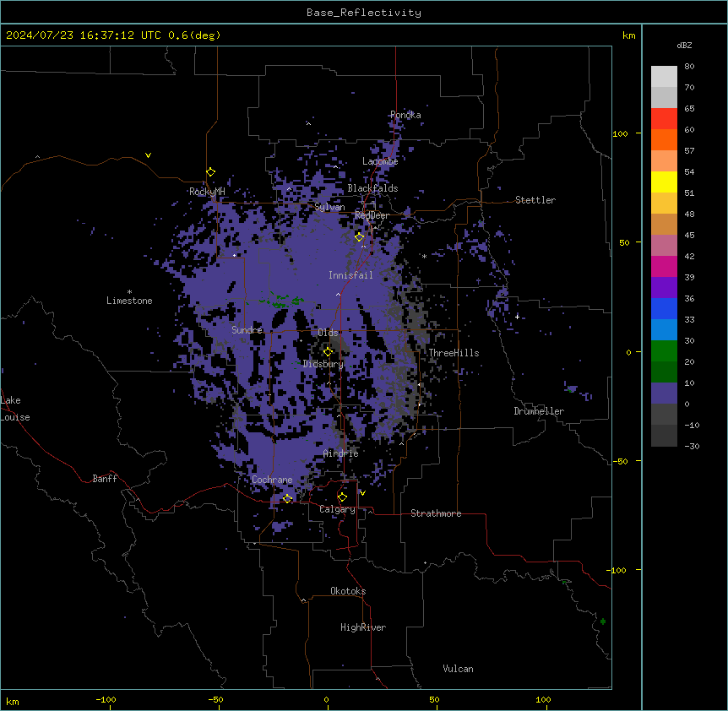Select the Innisfail label on the map
The height and width of the screenshot is (711, 728).
click(350, 275)
